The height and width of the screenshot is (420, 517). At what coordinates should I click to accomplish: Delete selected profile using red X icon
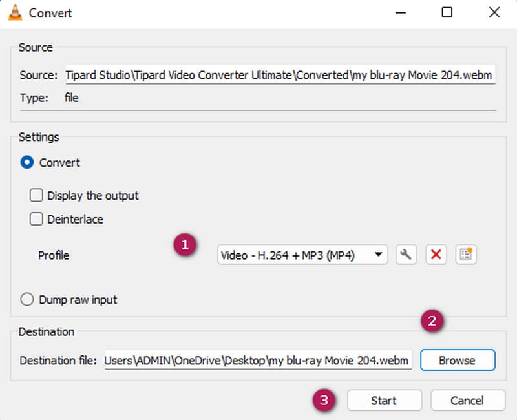436,255
